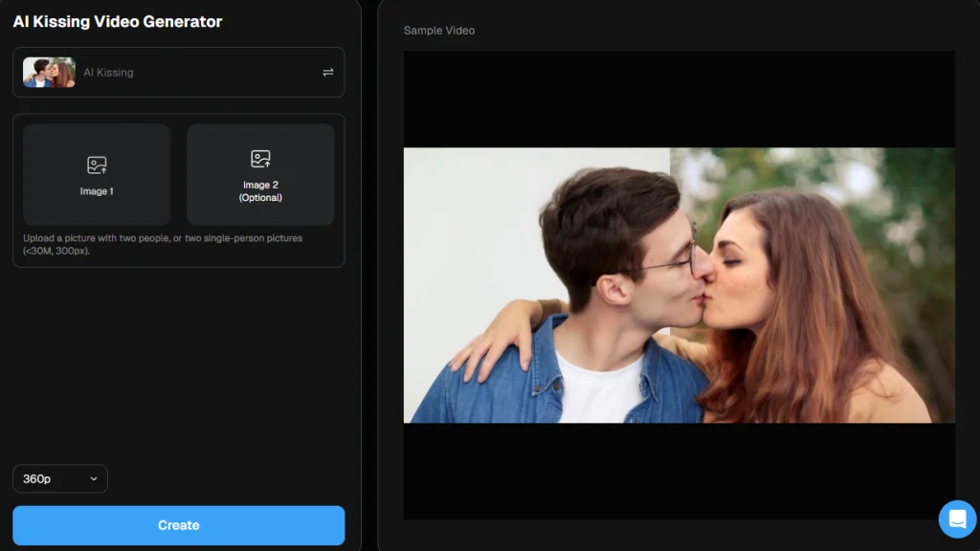This screenshot has width=980, height=551.
Task: Click the AI Kissing Video Generator title
Action: tap(119, 21)
